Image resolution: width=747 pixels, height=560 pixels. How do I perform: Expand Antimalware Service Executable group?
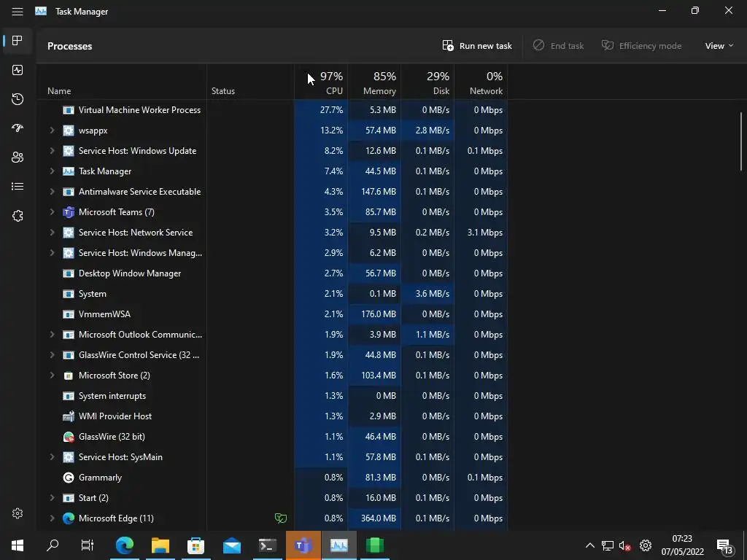pyautogui.click(x=52, y=192)
